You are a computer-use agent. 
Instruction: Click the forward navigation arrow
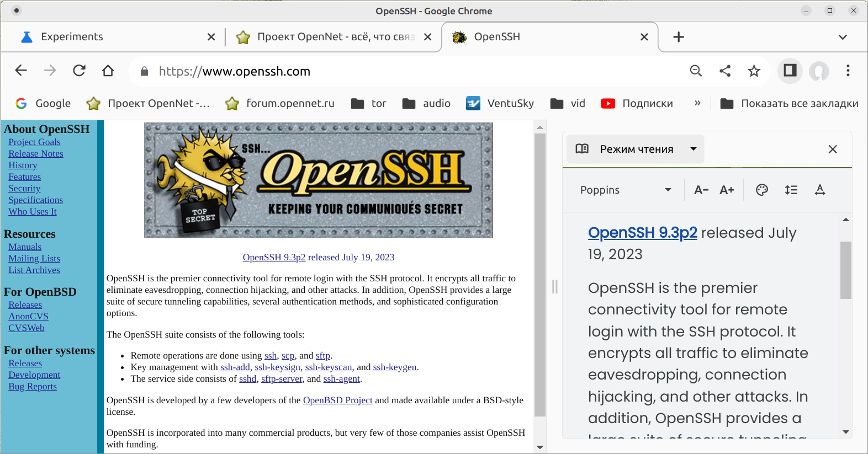coord(50,71)
